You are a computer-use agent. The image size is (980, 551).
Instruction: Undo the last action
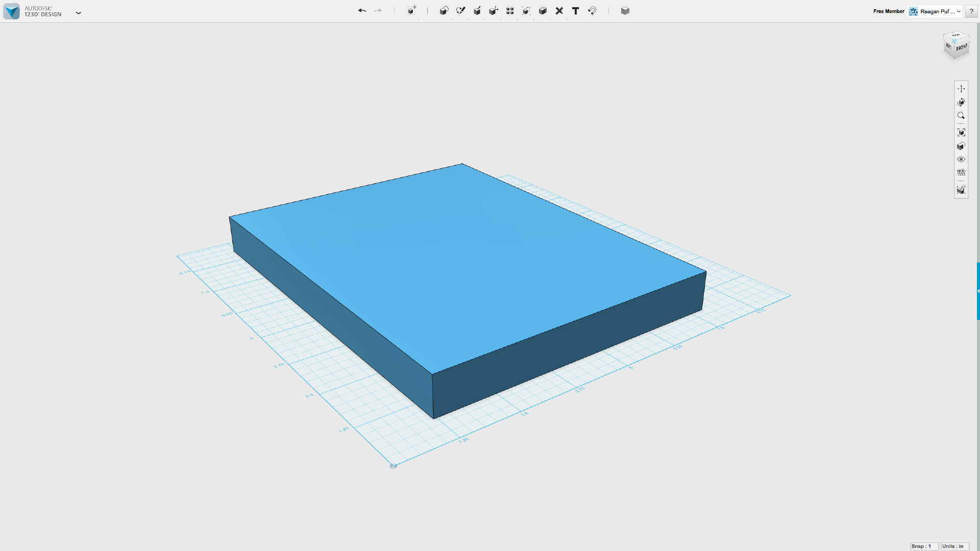coord(361,11)
